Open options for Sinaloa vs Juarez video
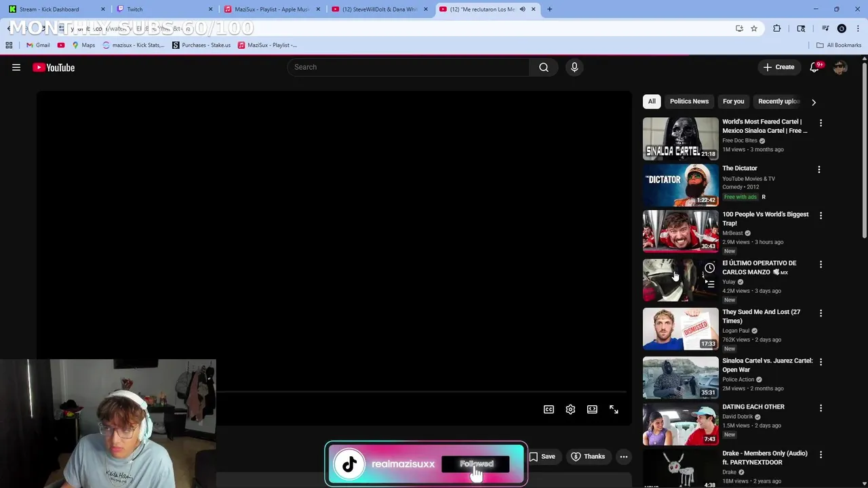 pyautogui.click(x=821, y=362)
